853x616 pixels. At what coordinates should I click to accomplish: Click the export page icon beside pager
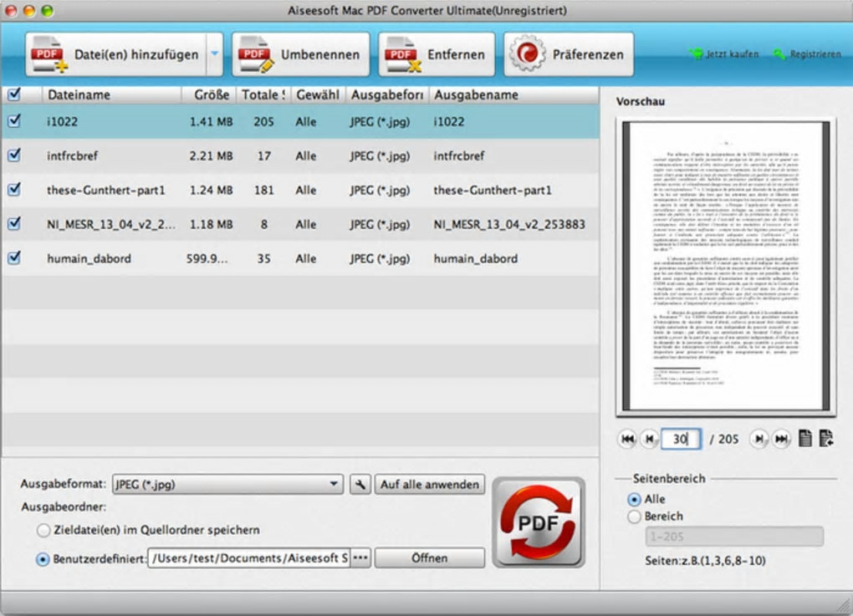[826, 438]
